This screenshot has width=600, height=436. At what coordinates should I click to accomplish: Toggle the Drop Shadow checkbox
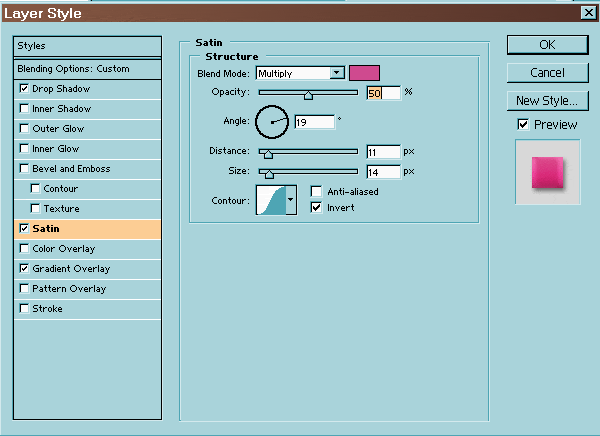(x=24, y=89)
